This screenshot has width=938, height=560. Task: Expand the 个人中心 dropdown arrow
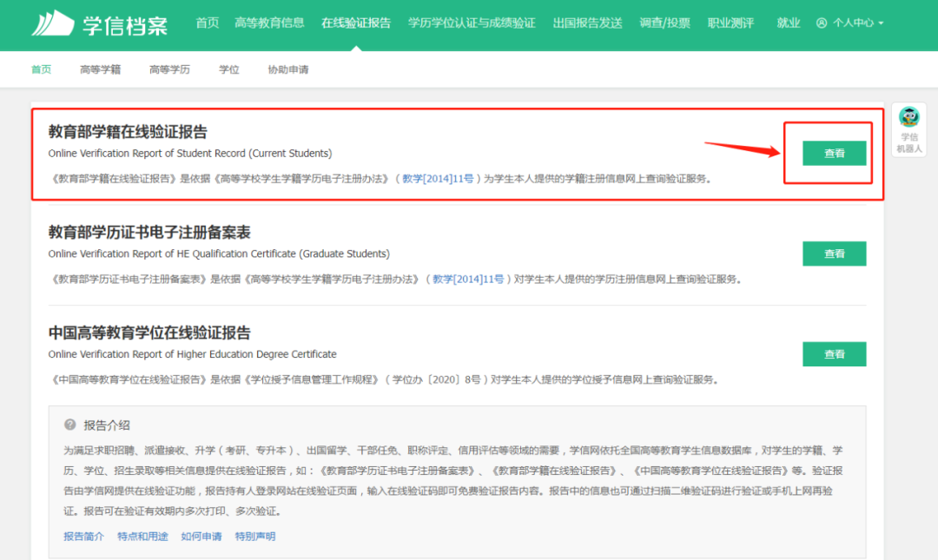(x=881, y=23)
